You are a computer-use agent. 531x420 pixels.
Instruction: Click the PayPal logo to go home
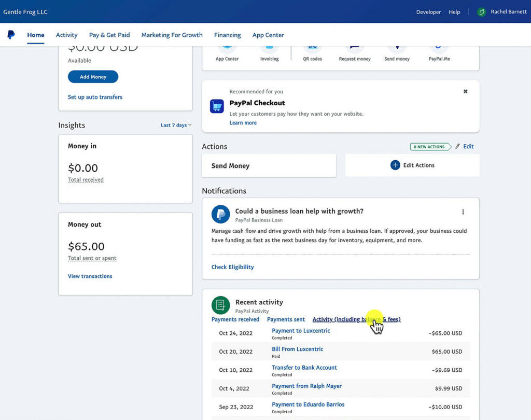[x=11, y=35]
